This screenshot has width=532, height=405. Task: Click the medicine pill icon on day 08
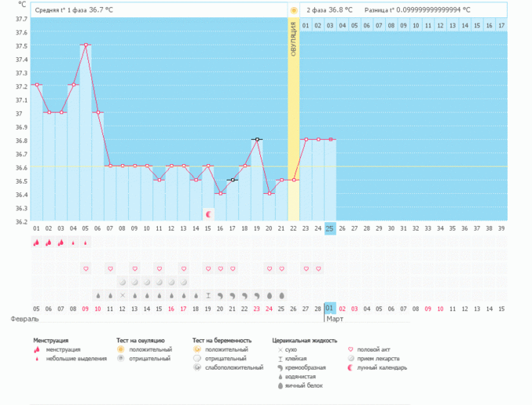123,282
